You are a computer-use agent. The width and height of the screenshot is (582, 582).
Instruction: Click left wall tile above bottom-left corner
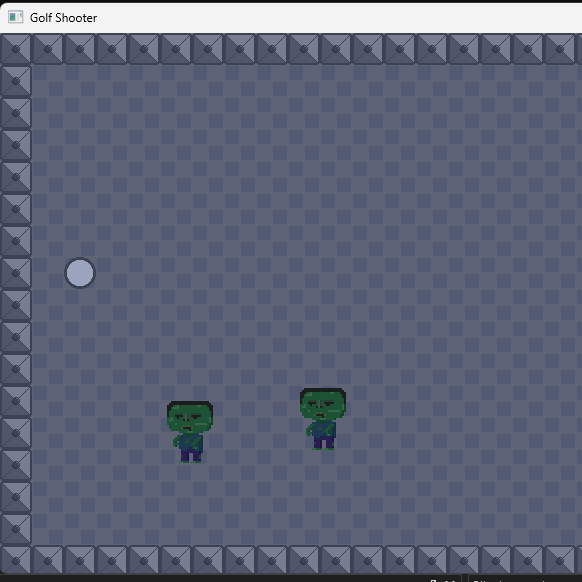[16, 529]
